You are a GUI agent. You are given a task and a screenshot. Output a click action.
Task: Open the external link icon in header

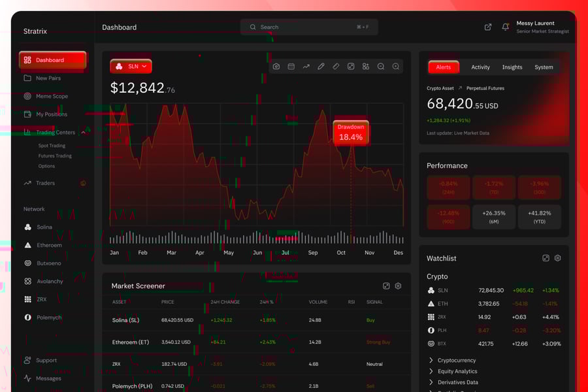click(488, 27)
